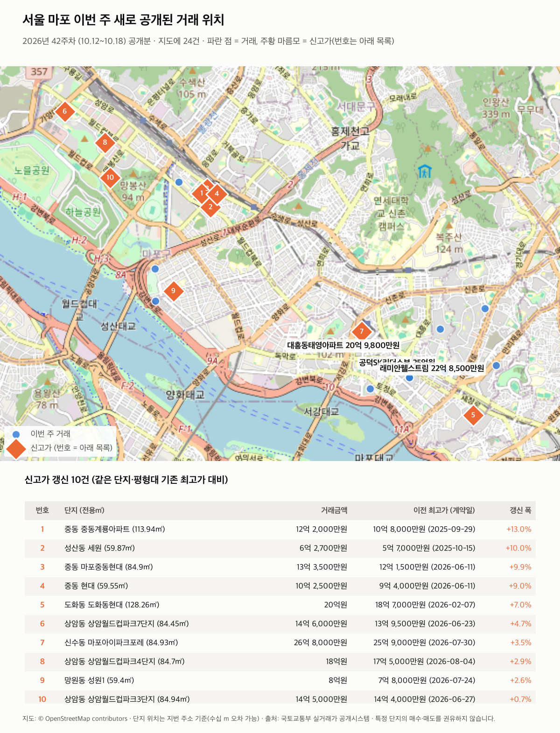Screen dimensions: 560x733
Task: Click the orange diamond icon in the legend
Action: coord(16,448)
